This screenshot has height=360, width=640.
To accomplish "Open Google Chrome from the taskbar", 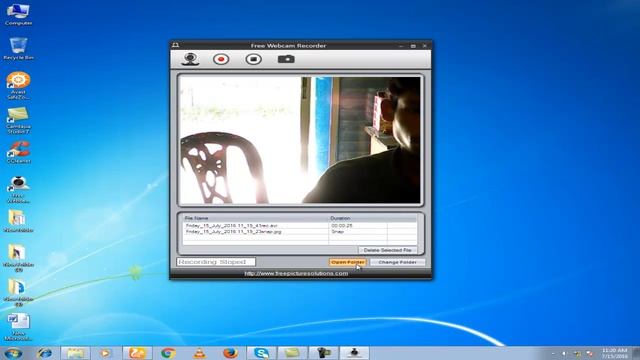I will coord(168,353).
